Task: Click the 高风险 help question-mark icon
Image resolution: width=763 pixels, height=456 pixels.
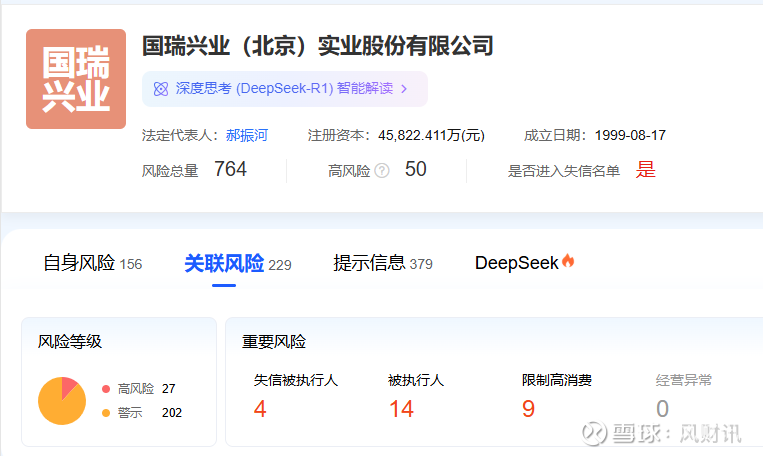Action: click(382, 170)
